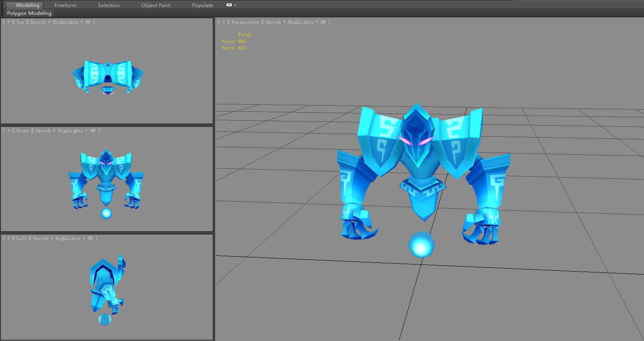The width and height of the screenshot is (644, 341).
Task: Switch to the Object Paint tab
Action: click(x=156, y=5)
